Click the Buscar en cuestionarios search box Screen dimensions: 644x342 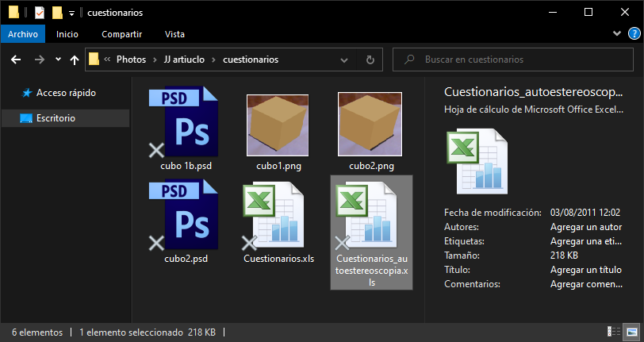(x=516, y=60)
